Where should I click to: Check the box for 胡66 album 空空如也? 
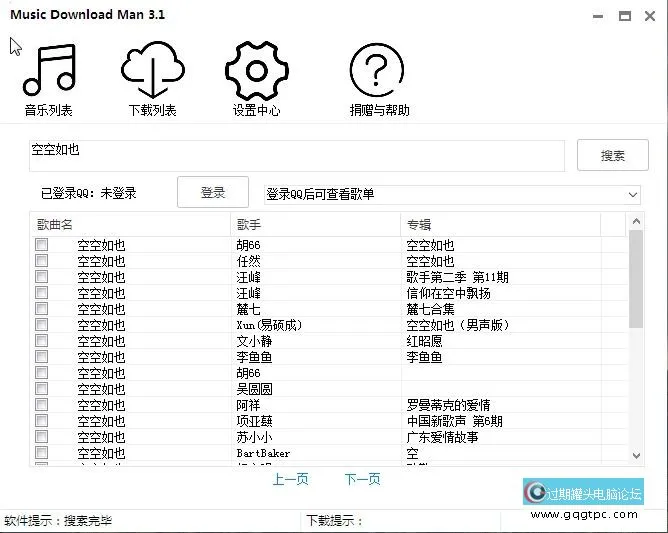coord(41,245)
